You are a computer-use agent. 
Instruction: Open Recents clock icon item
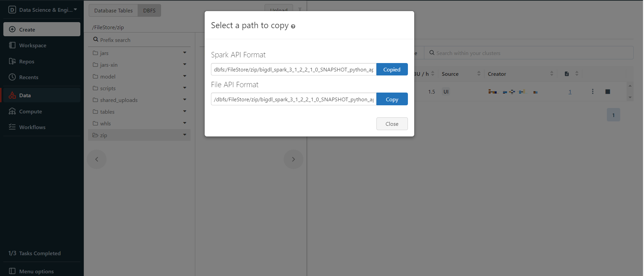pyautogui.click(x=12, y=77)
